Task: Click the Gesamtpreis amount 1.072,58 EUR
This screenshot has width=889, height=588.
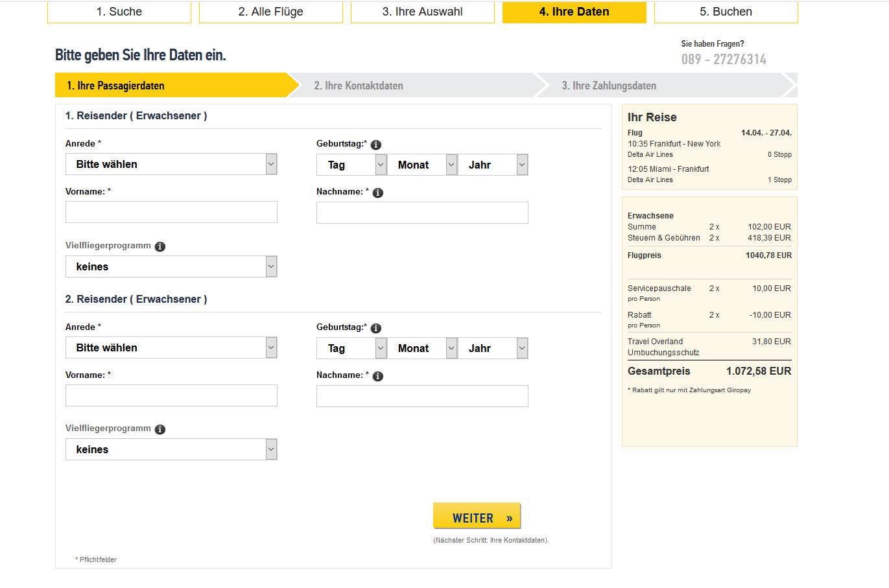Action: [759, 371]
